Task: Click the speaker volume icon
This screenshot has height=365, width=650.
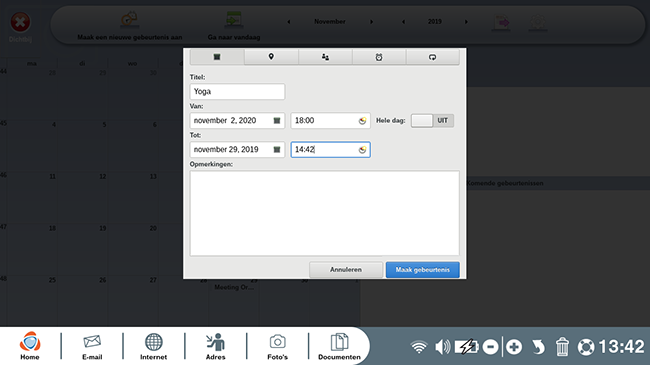Action: 442,347
